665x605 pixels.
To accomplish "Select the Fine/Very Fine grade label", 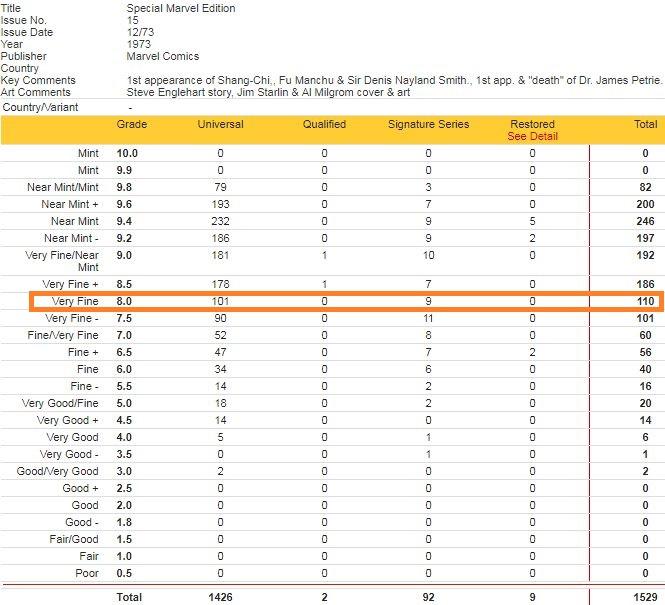I will tap(63, 335).
